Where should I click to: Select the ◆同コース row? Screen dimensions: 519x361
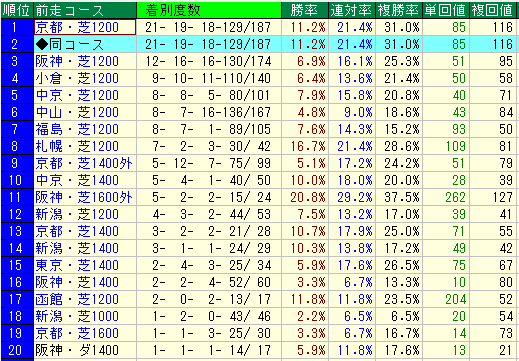click(x=258, y=44)
